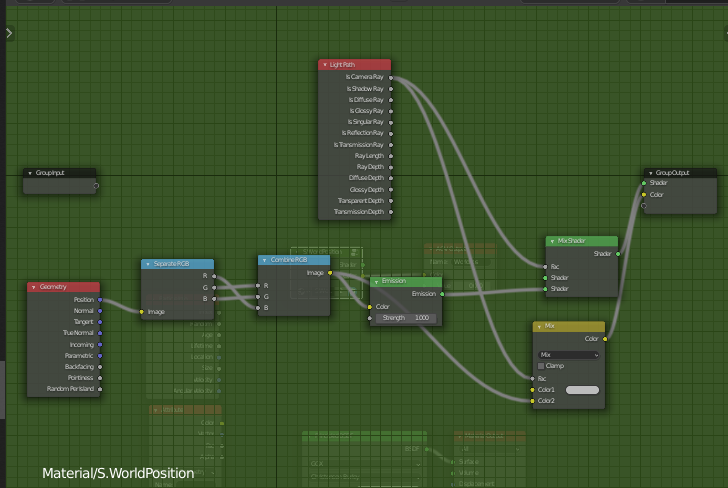Click the Emission shader output socket
The height and width of the screenshot is (488, 728).
[x=442, y=294]
